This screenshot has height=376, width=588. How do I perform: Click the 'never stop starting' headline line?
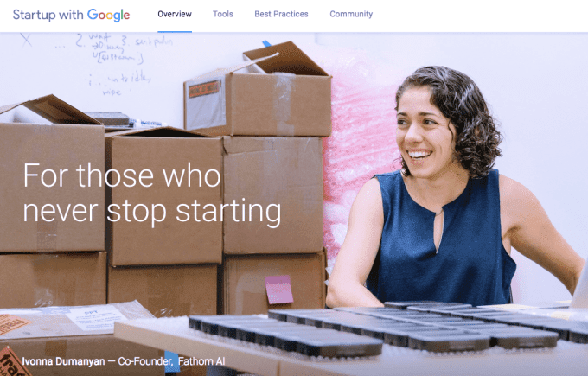152,211
